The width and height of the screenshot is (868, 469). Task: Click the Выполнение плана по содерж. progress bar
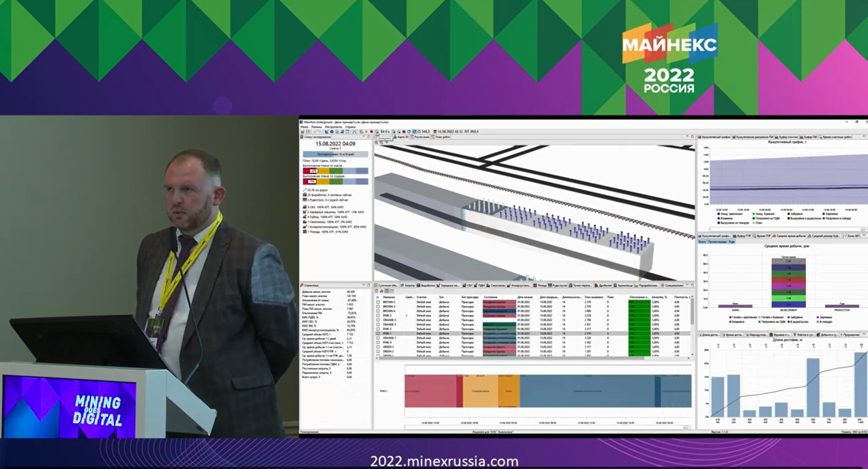click(x=336, y=182)
